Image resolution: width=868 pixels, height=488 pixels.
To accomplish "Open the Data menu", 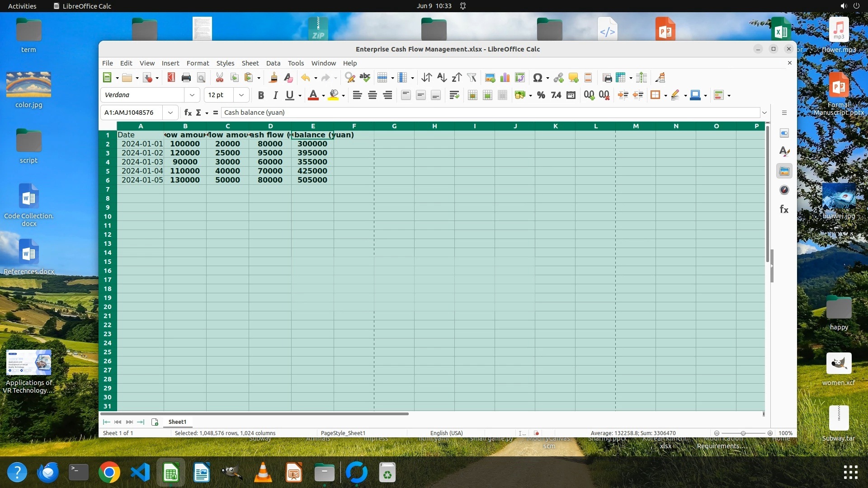I will tap(273, 63).
